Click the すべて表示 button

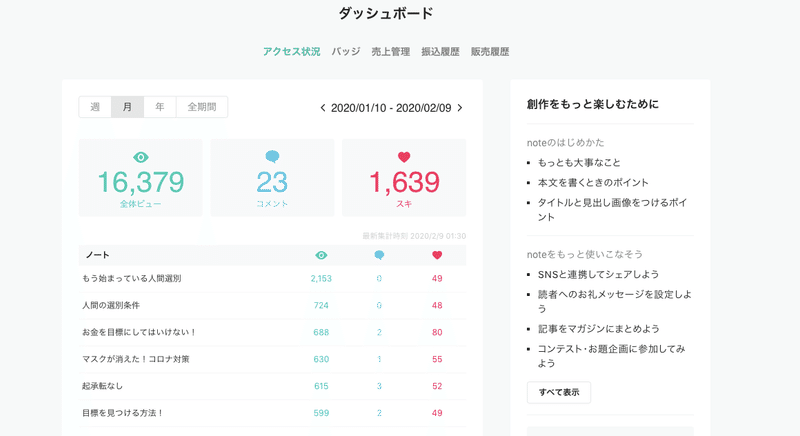pos(559,393)
